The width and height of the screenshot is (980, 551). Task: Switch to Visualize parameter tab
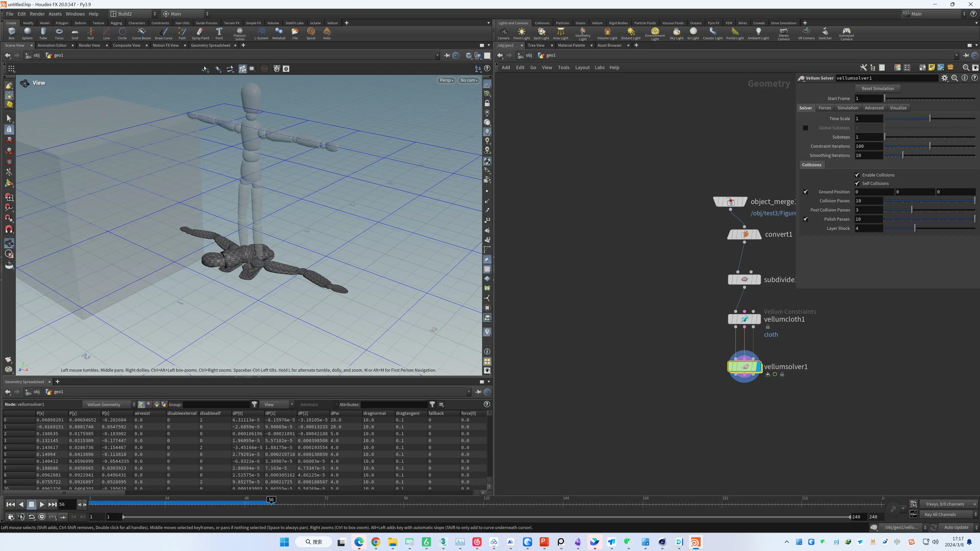(898, 108)
